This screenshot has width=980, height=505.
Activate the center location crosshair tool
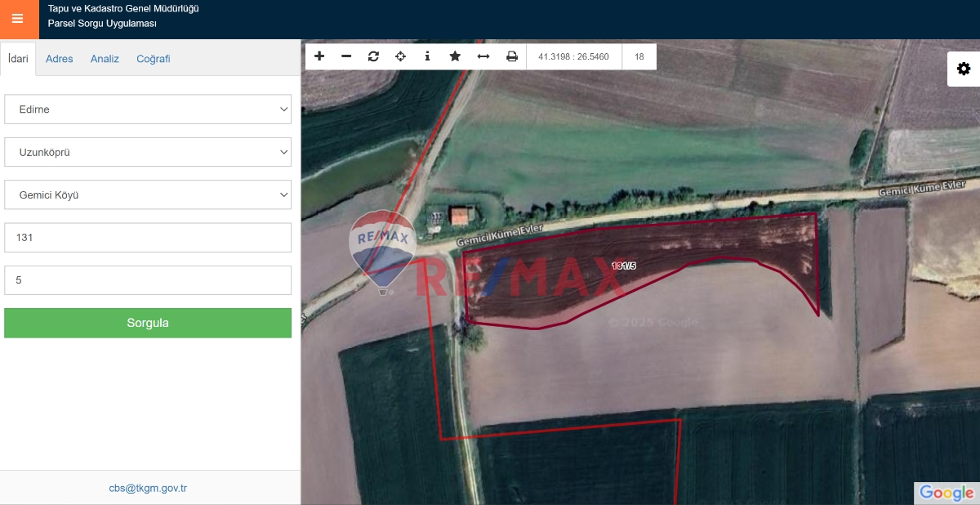click(400, 56)
